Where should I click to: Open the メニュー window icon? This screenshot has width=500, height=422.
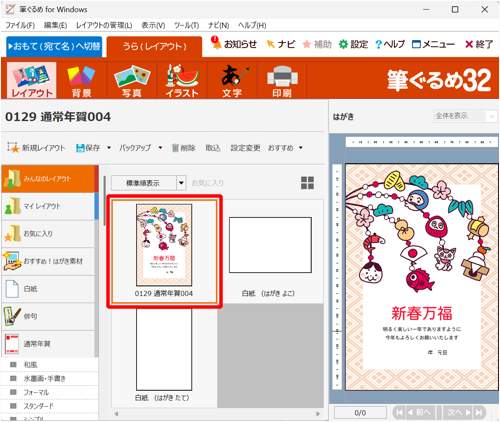coord(433,44)
